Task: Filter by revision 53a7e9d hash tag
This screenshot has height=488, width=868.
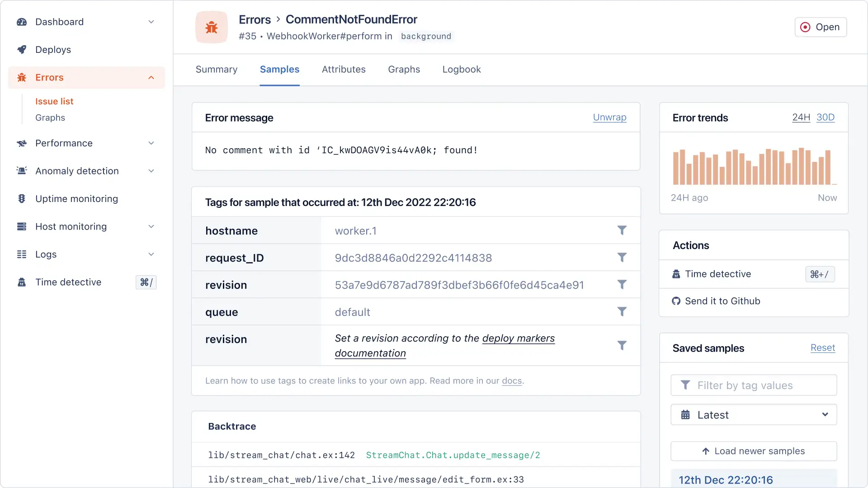Action: (x=622, y=285)
